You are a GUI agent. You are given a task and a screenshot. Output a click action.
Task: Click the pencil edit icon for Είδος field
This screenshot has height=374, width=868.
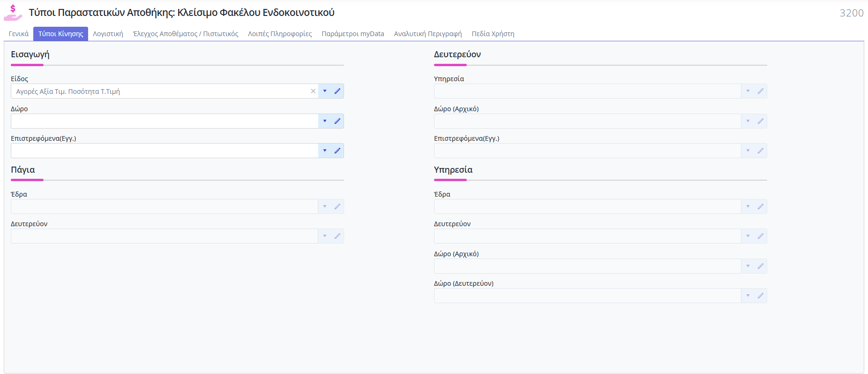coord(337,91)
